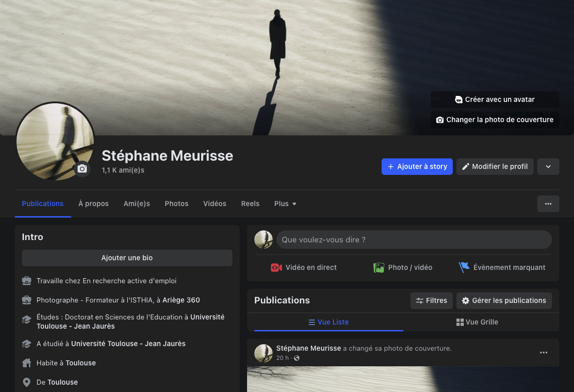Click graduation cap icon beside Études : Doctorat
This screenshot has height=392, width=574.
coord(27,319)
